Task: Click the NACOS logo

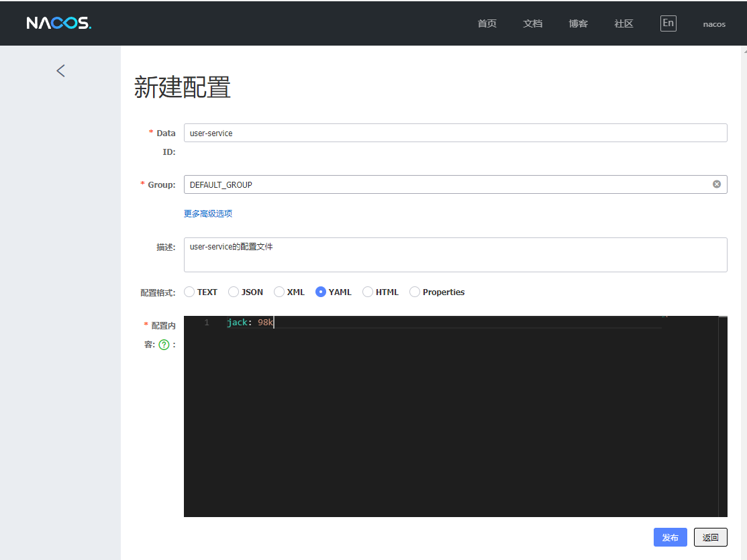Action: click(x=58, y=23)
